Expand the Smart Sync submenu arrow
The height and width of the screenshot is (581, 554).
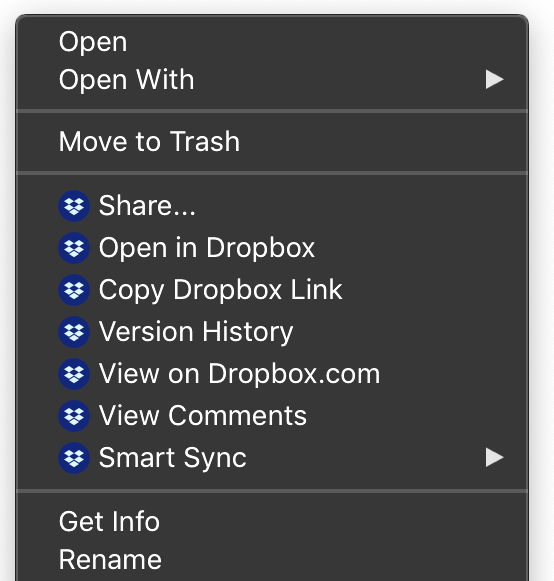tap(494, 458)
